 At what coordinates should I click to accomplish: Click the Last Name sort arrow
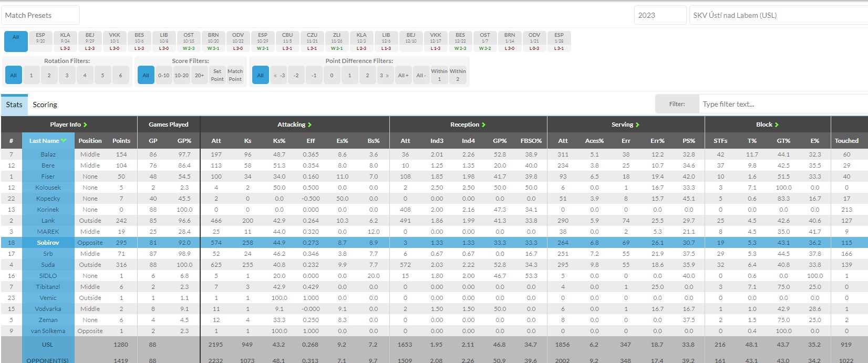[64, 141]
